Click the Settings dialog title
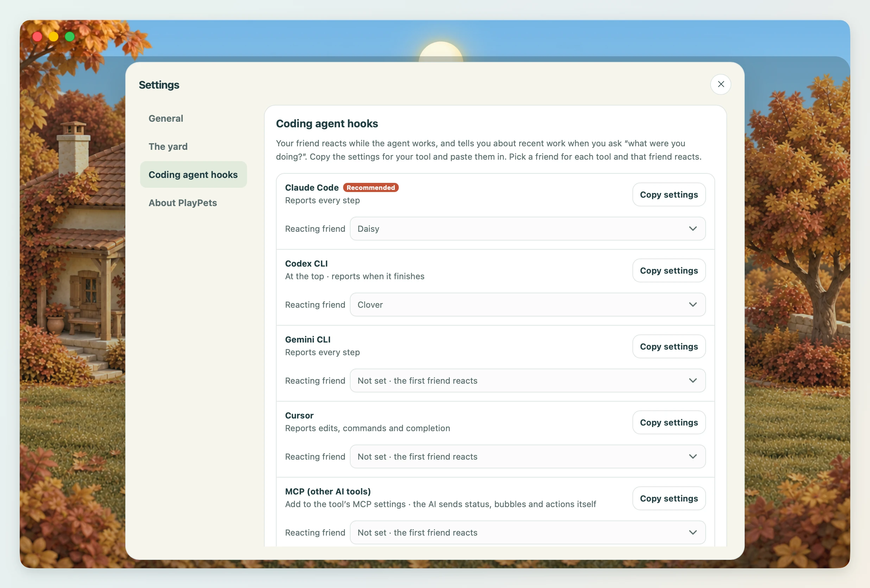The image size is (870, 588). point(159,85)
